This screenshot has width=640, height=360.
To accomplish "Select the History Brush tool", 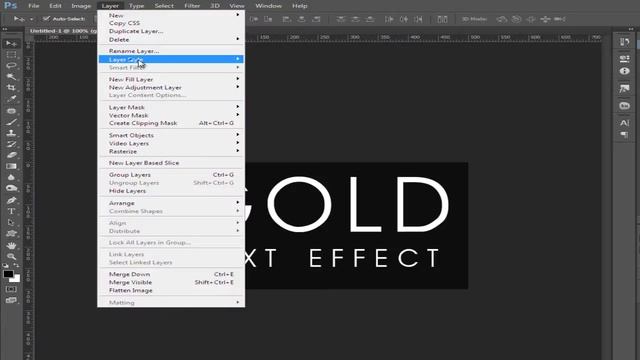I will tap(11, 144).
